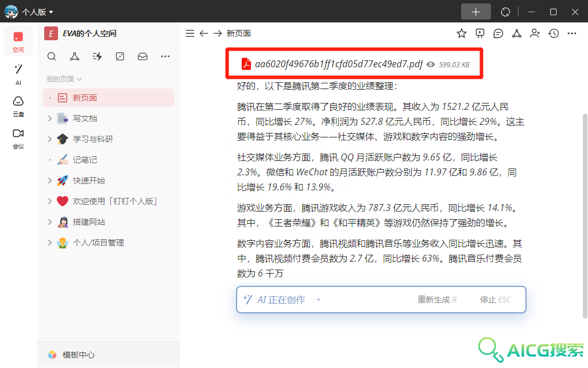This screenshot has height=368, width=588.
Task: Click the paragraph starting 游戏业务方面
Action: (378, 216)
